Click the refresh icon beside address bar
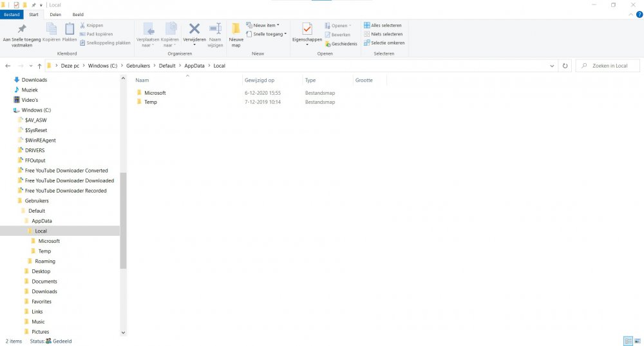 565,66
